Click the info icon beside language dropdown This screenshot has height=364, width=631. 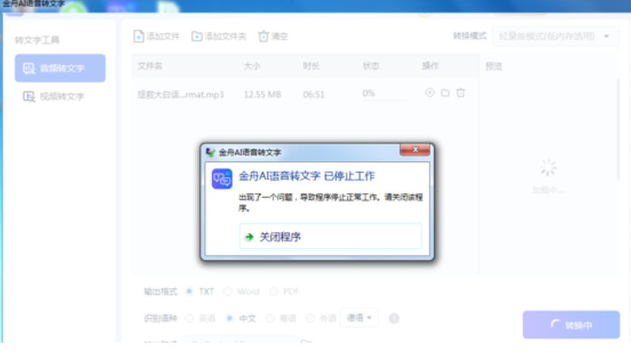coord(393,318)
